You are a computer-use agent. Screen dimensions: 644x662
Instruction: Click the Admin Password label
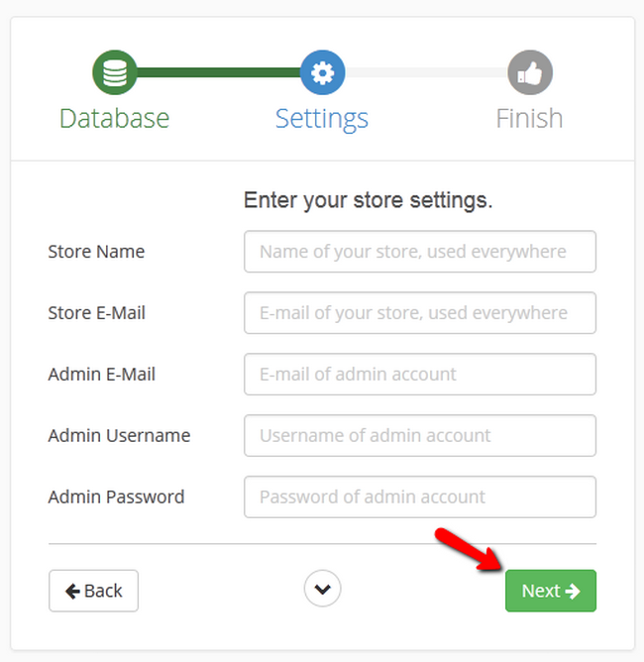pos(116,497)
